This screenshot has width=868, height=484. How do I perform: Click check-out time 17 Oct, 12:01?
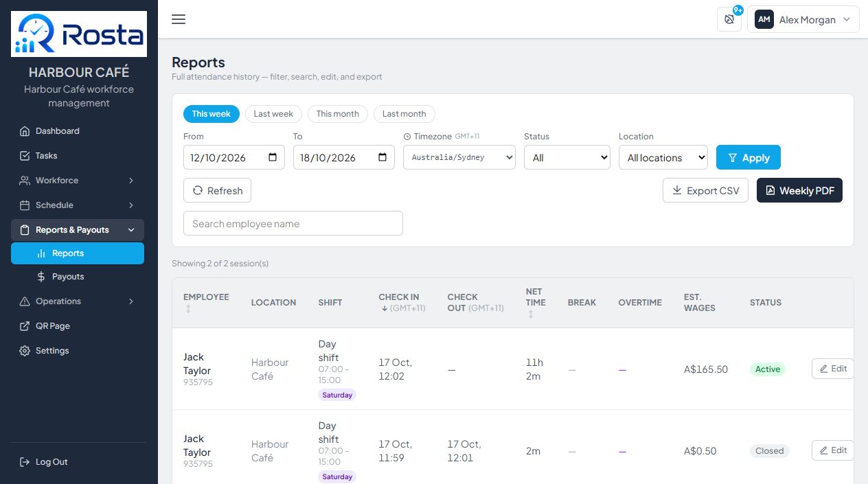click(465, 450)
